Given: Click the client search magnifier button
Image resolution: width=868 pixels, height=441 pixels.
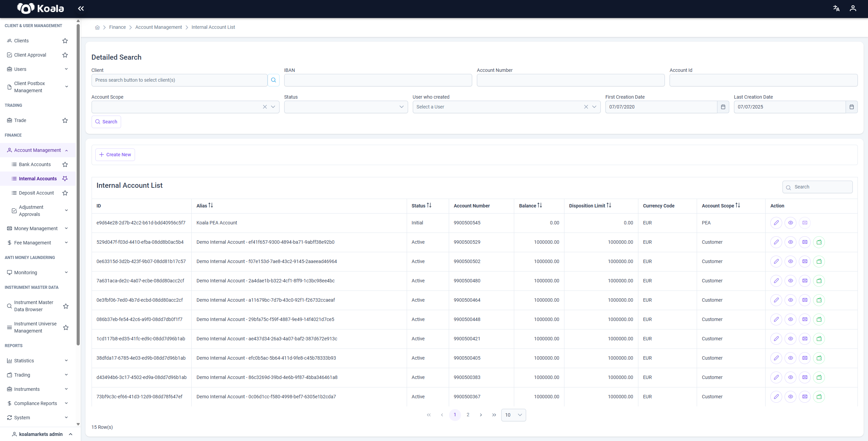Looking at the screenshot, I should coord(273,80).
